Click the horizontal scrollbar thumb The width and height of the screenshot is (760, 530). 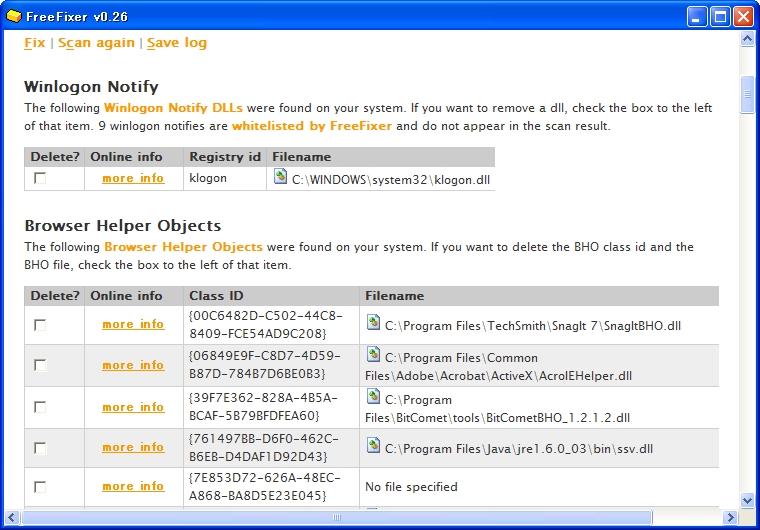point(337,517)
